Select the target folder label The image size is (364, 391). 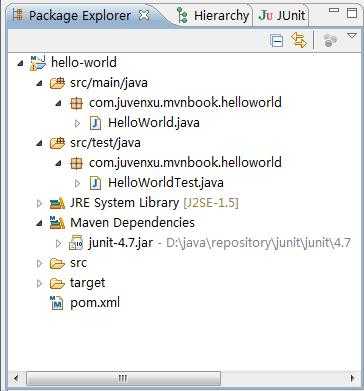pyautogui.click(x=87, y=283)
